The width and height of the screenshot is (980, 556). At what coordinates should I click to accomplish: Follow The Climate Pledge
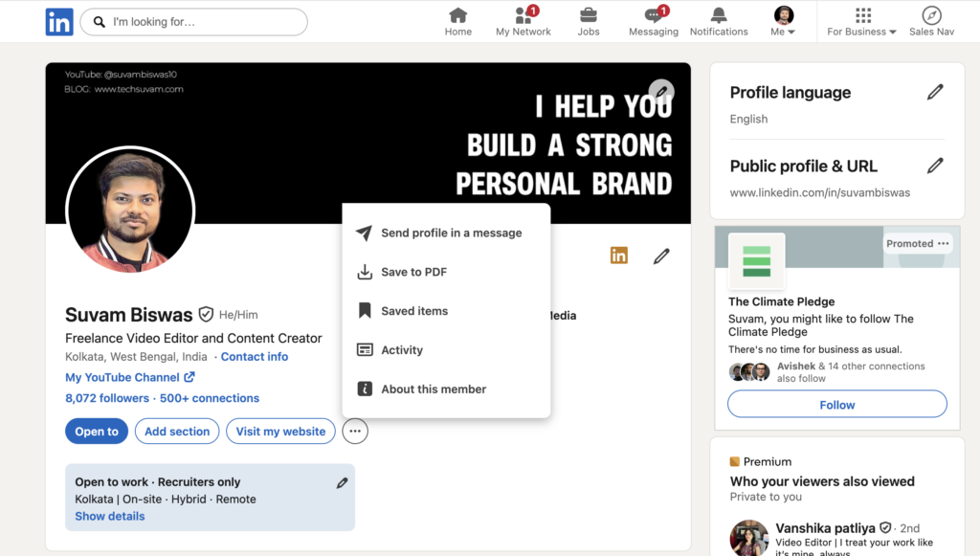pos(836,404)
